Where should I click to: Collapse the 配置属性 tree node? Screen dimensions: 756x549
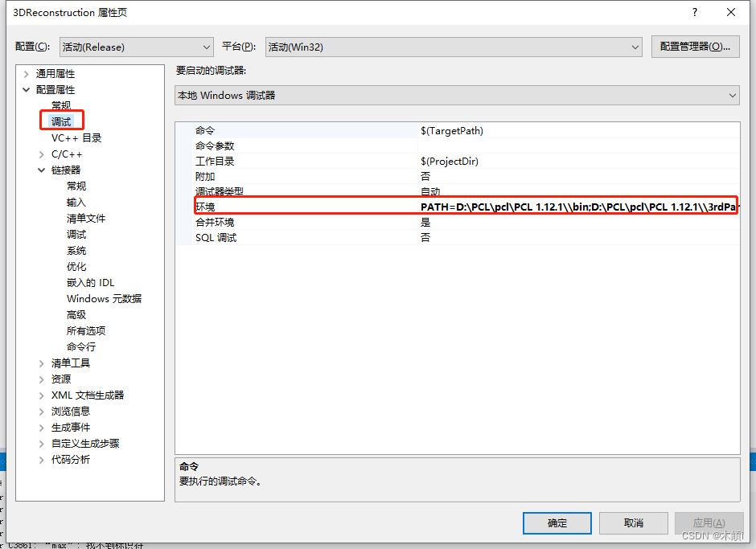click(26, 90)
